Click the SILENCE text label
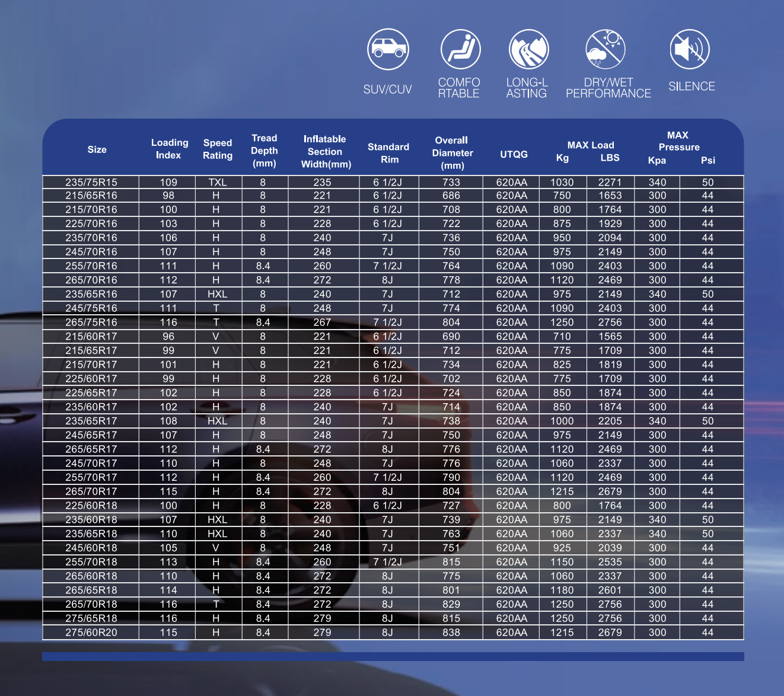This screenshot has width=784, height=696. pyautogui.click(x=691, y=87)
